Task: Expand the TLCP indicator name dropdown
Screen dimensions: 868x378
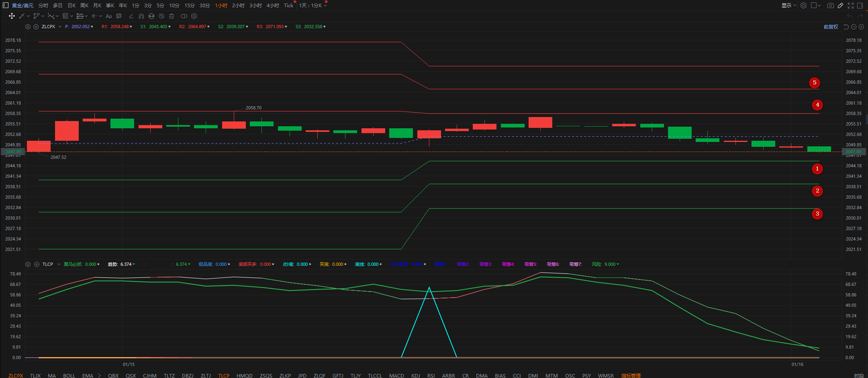Action: [x=59, y=264]
